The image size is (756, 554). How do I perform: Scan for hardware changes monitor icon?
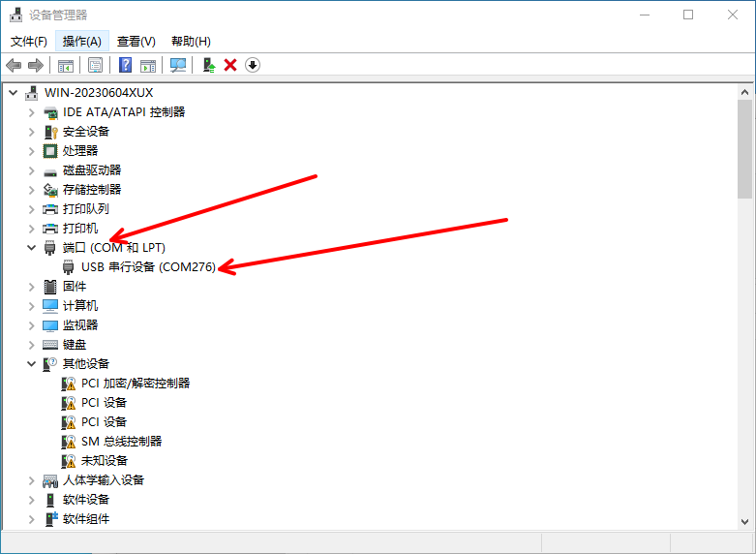178,65
